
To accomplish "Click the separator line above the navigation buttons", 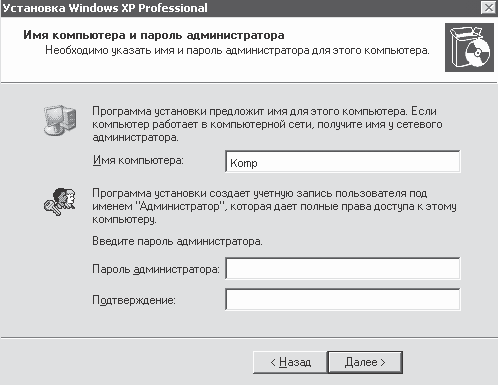I will click(249, 338).
